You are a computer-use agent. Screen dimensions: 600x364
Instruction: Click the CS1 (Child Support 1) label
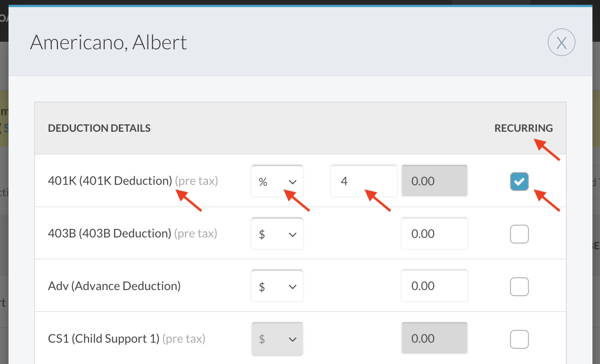click(104, 338)
